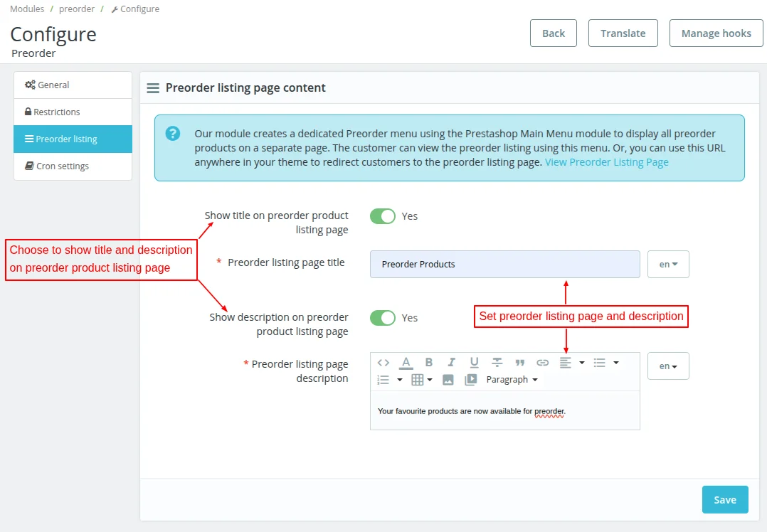Toggle show description on listing page
The image size is (767, 532).
point(383,318)
